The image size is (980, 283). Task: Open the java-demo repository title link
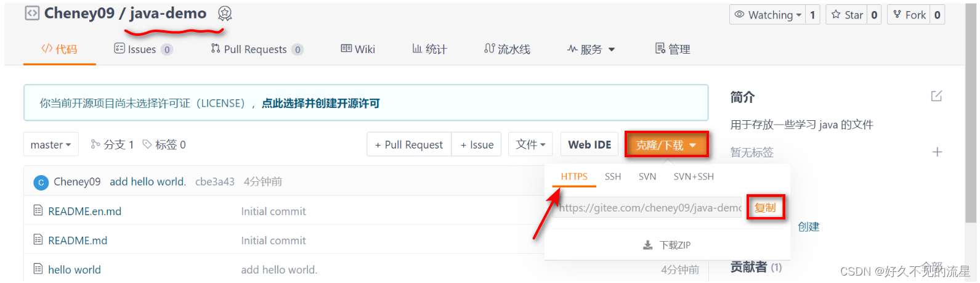point(168,13)
